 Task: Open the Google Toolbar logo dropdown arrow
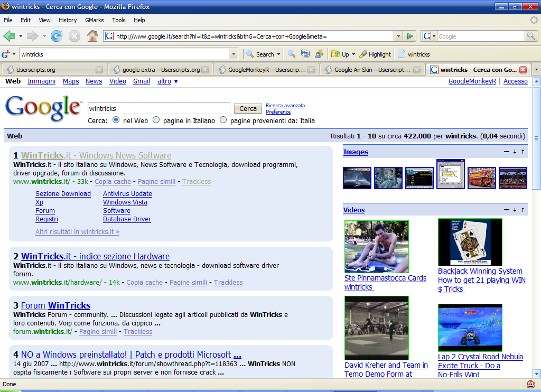[x=14, y=54]
